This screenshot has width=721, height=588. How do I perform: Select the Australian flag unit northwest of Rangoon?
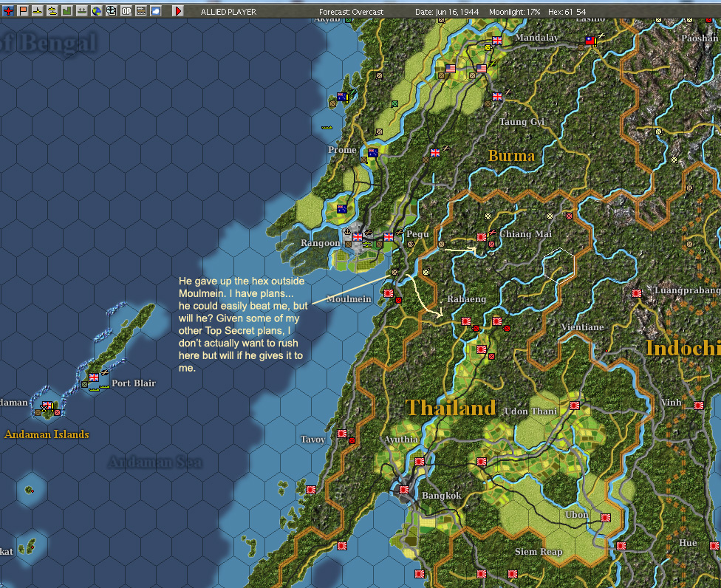pyautogui.click(x=341, y=209)
